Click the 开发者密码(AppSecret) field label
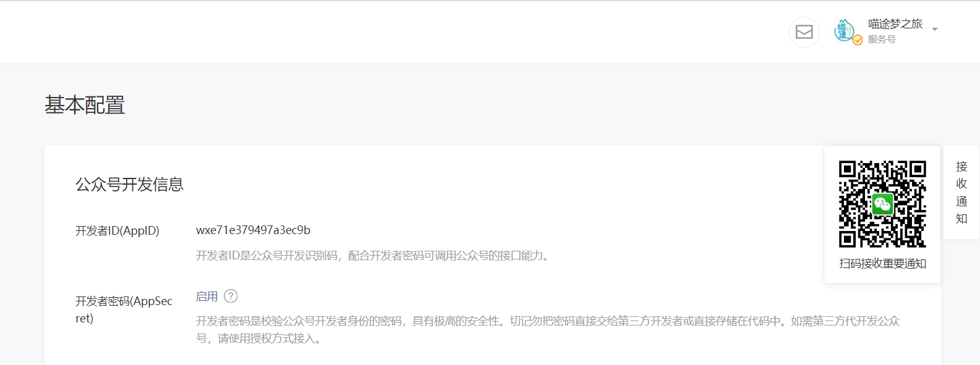Image resolution: width=980 pixels, height=365 pixels. (124, 309)
